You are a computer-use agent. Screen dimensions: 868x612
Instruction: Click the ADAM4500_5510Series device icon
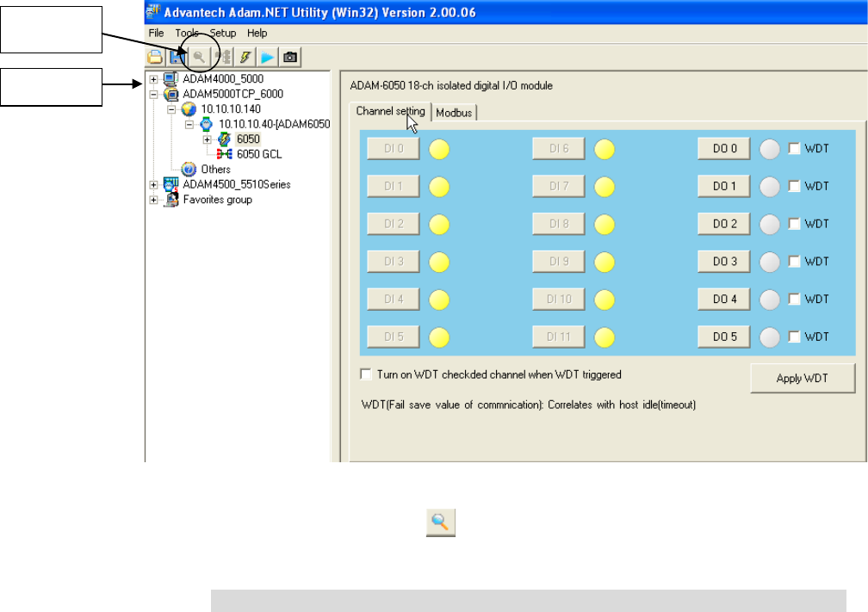[x=171, y=184]
